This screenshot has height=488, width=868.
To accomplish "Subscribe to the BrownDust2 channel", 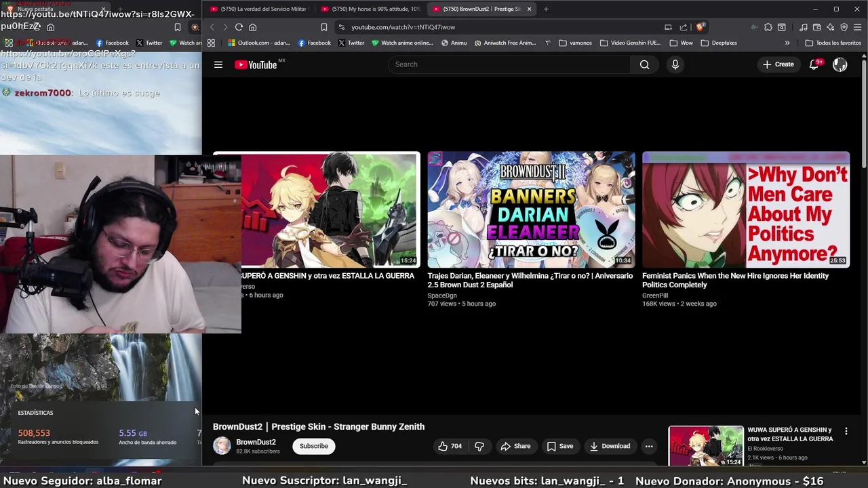I will pos(314,446).
